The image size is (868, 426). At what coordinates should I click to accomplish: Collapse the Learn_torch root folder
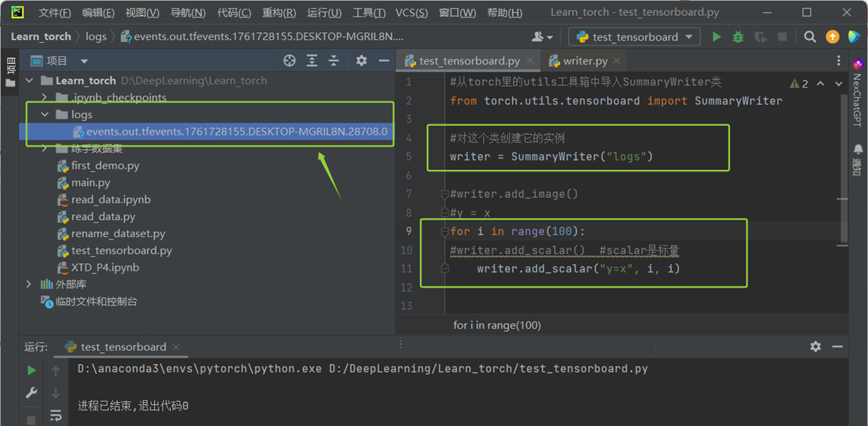click(29, 81)
